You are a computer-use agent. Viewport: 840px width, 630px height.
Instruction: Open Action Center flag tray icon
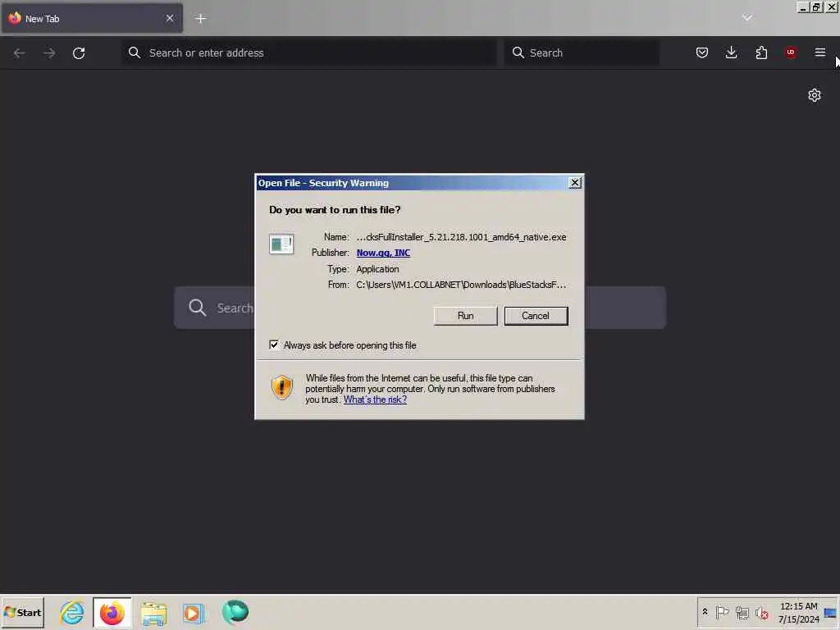722,612
